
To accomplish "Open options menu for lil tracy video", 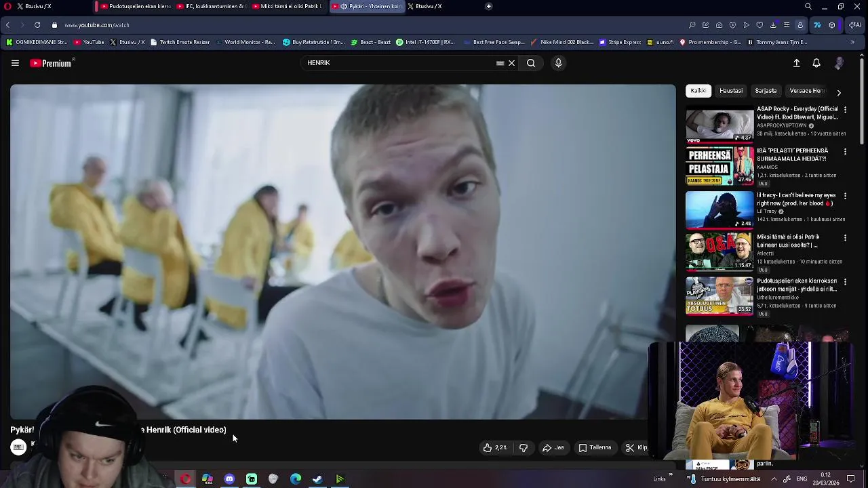I will tap(845, 196).
